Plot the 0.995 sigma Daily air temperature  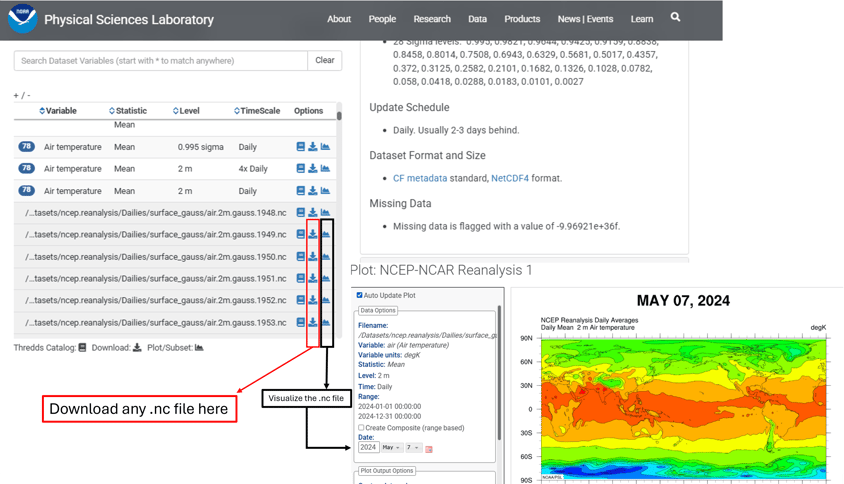point(325,146)
